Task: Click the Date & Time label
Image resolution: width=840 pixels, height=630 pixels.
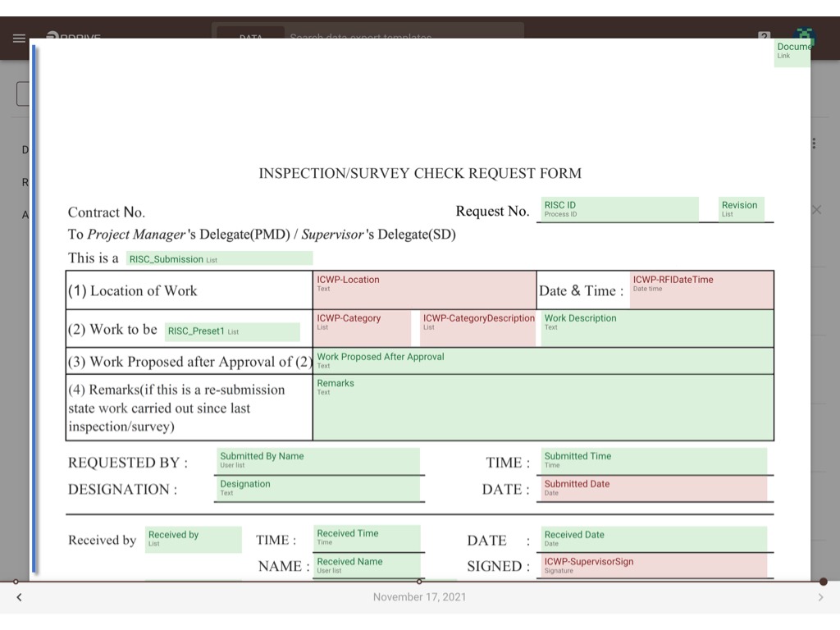Action: (x=582, y=291)
